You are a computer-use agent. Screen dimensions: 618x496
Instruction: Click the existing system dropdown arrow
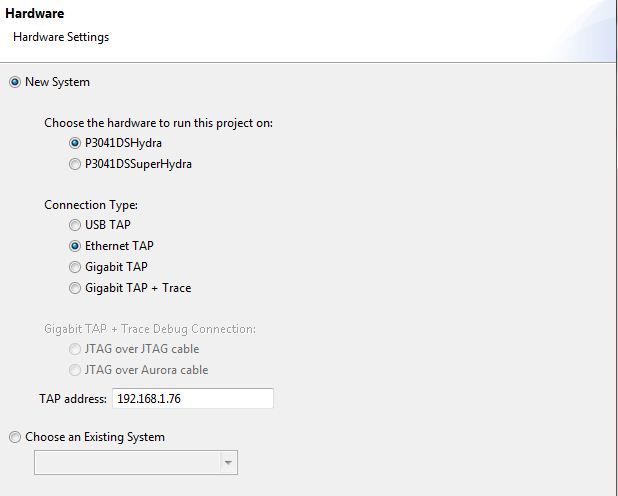point(229,463)
